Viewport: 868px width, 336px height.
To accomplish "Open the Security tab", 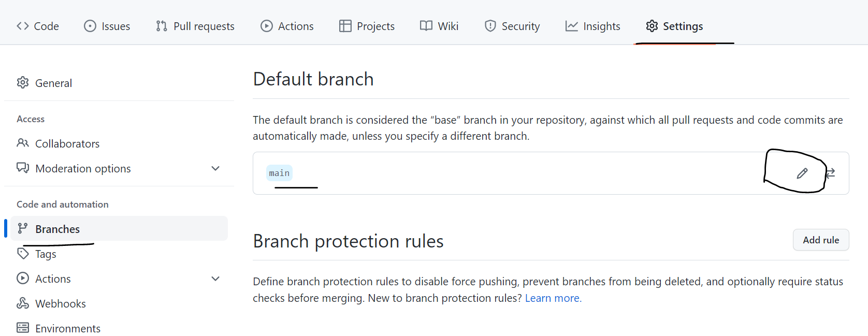I will pos(512,26).
